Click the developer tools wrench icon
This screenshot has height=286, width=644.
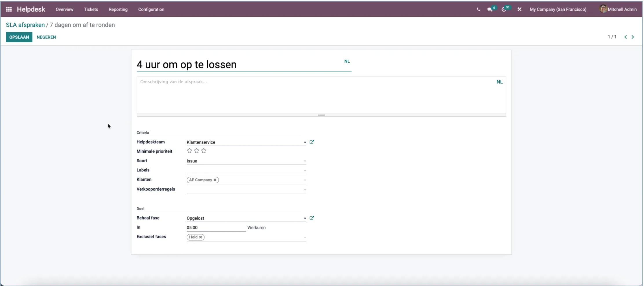(519, 9)
